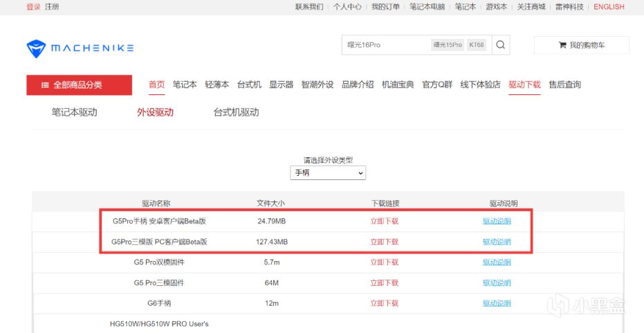The width and height of the screenshot is (644, 333).
Task: Download the G5 Pro双模固件
Action: pos(385,262)
